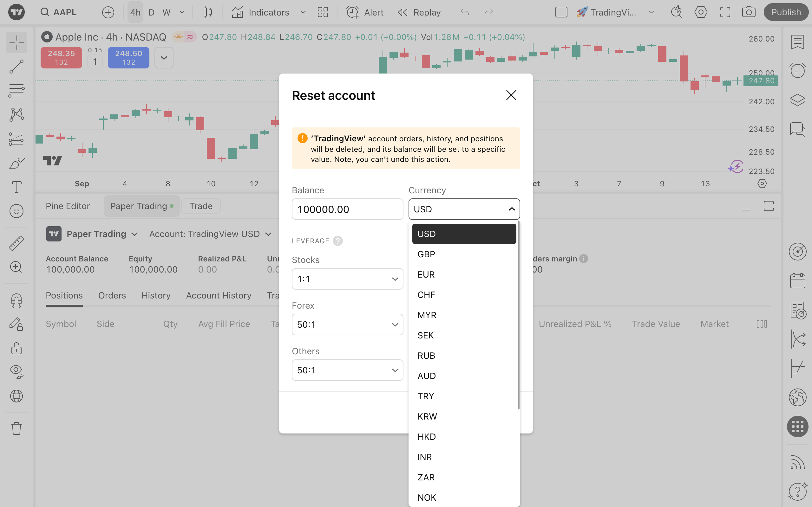Take a snapshot with camera icon

click(748, 12)
